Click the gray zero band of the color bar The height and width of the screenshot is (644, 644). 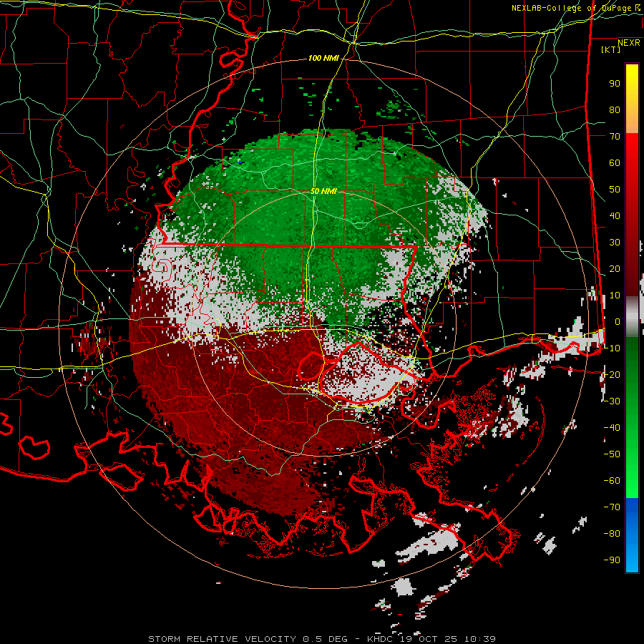(632, 316)
